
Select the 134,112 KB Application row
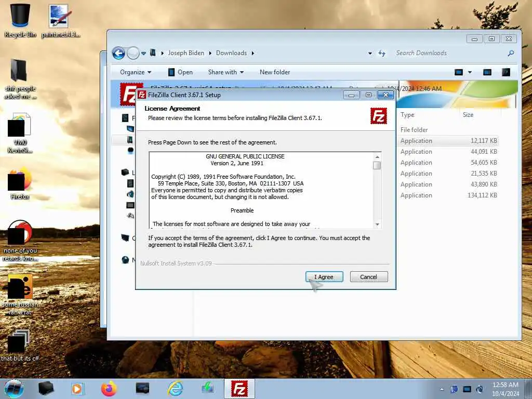point(448,195)
